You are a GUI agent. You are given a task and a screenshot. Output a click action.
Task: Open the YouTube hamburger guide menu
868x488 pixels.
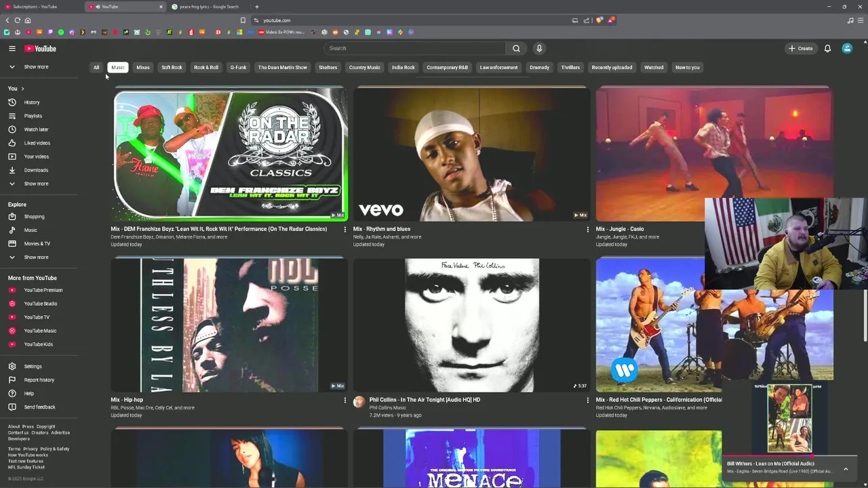point(12,48)
